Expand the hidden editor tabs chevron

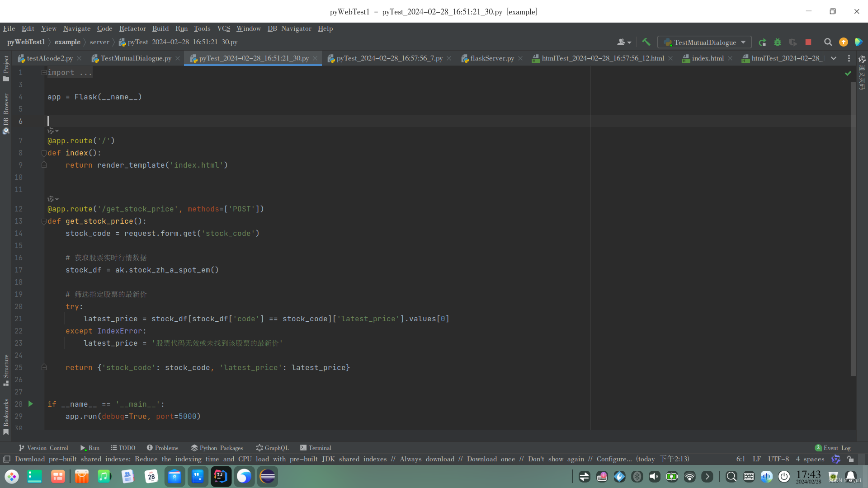[x=834, y=58]
